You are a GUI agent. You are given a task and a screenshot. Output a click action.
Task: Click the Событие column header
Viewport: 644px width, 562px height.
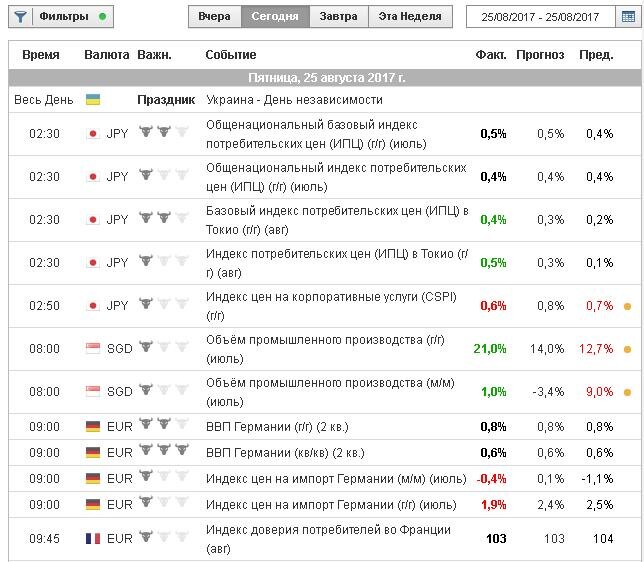click(x=231, y=55)
